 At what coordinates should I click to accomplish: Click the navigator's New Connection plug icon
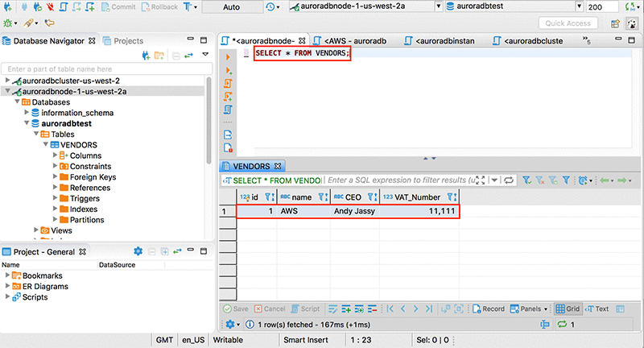pyautogui.click(x=146, y=56)
